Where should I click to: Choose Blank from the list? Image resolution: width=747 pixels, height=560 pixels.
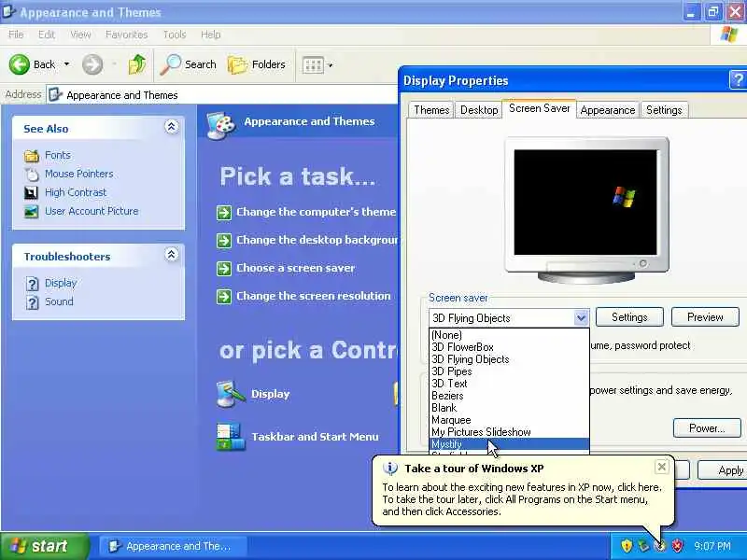click(x=509, y=408)
